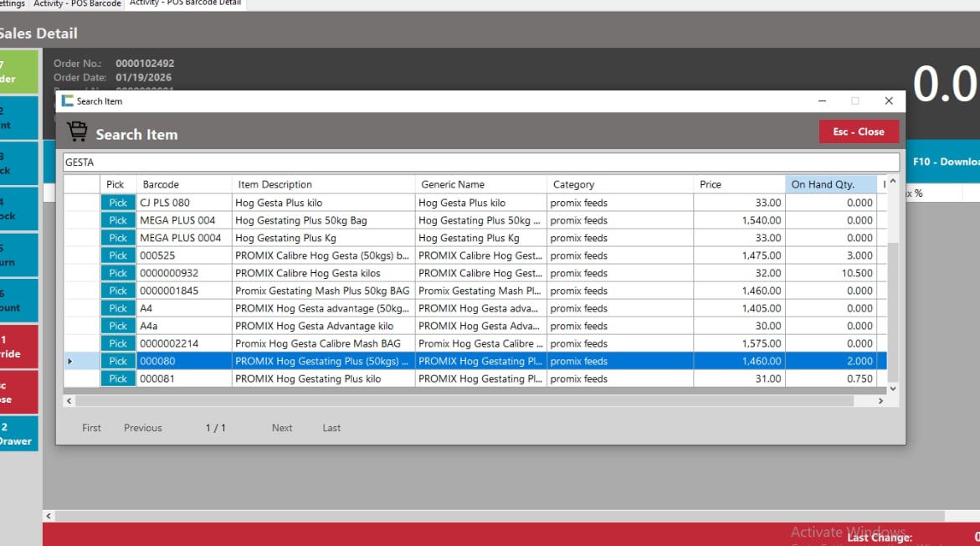The width and height of the screenshot is (980, 546).
Task: Click the shopping cart icon beside Search Item
Action: pyautogui.click(x=77, y=132)
